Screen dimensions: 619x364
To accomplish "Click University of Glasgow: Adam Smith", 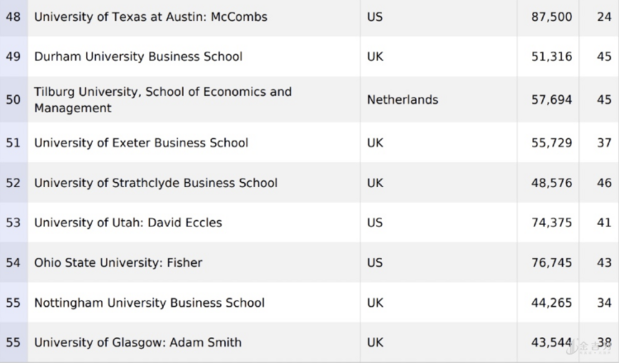I will [x=138, y=343].
